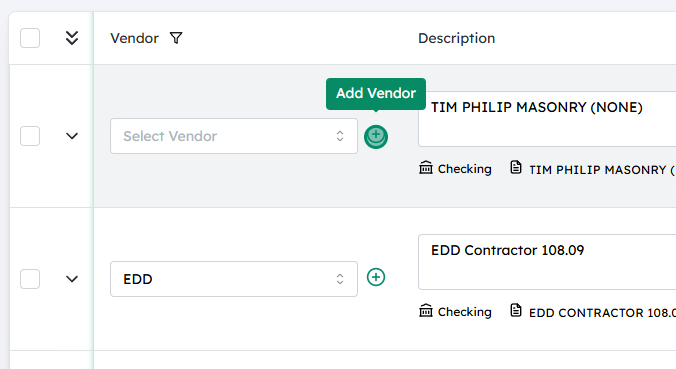Click the Description column header

coord(457,38)
